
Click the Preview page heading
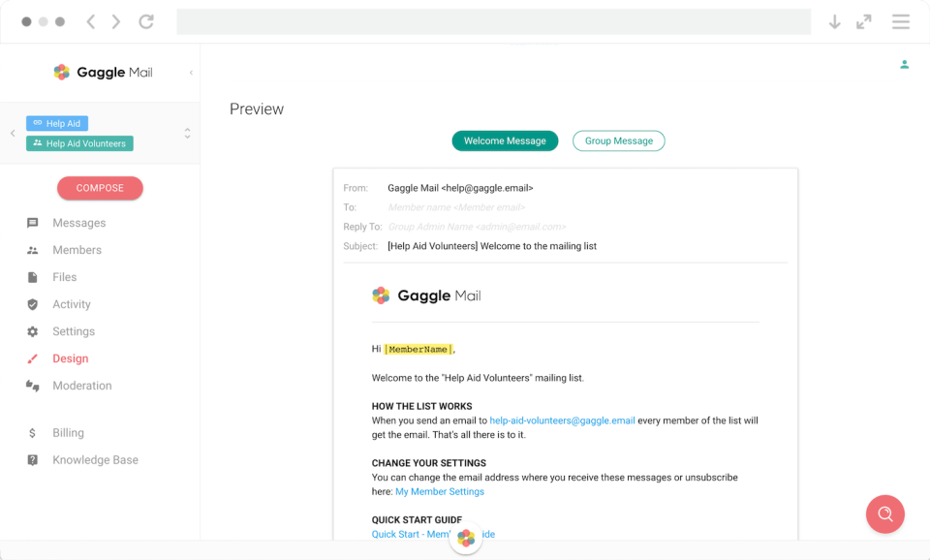pyautogui.click(x=257, y=109)
